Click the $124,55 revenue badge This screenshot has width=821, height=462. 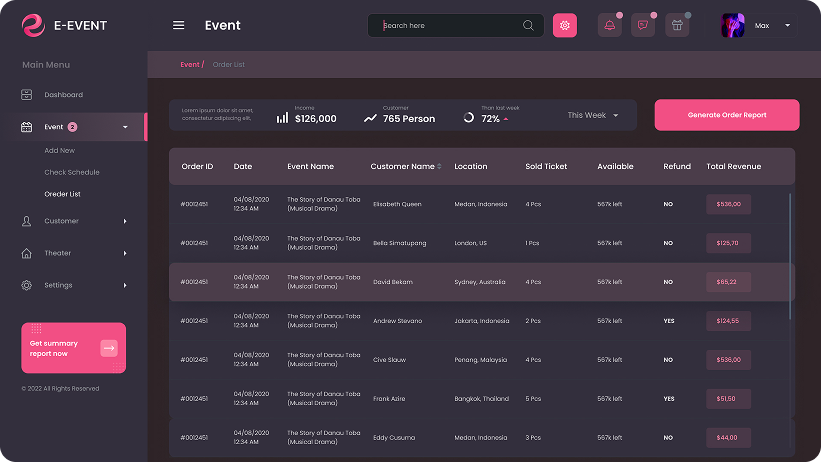(728, 321)
